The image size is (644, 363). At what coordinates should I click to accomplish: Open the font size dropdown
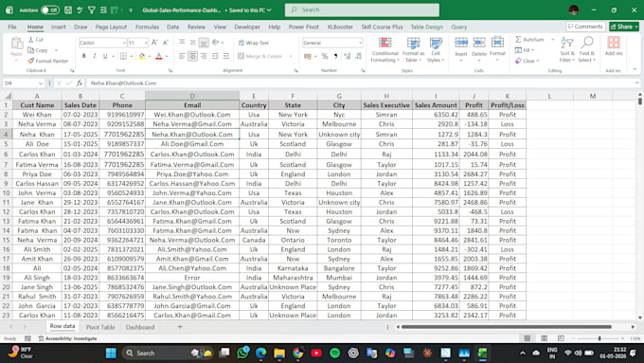pyautogui.click(x=146, y=43)
